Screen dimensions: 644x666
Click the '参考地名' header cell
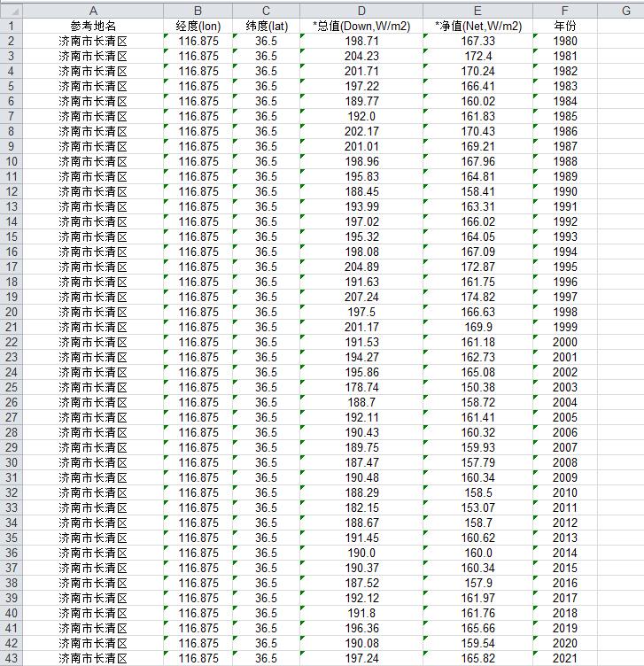[x=93, y=26]
